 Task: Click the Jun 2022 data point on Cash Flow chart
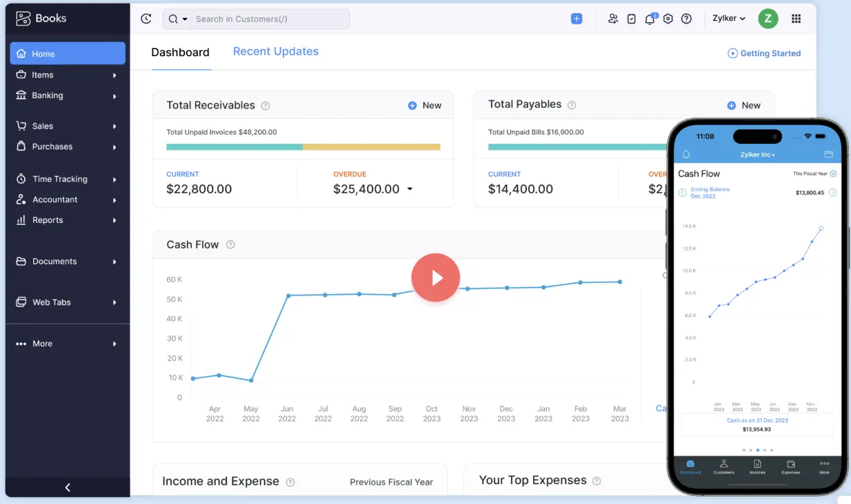tap(287, 296)
